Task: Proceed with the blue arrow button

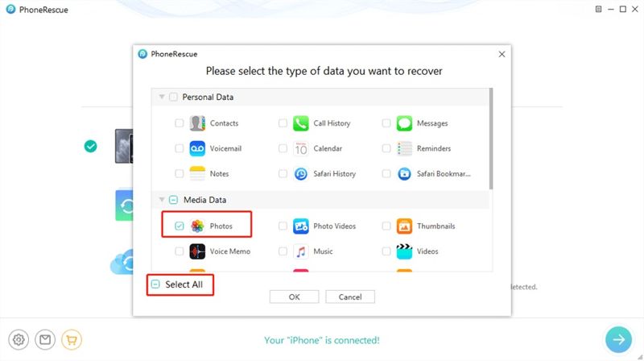Action: [x=618, y=339]
